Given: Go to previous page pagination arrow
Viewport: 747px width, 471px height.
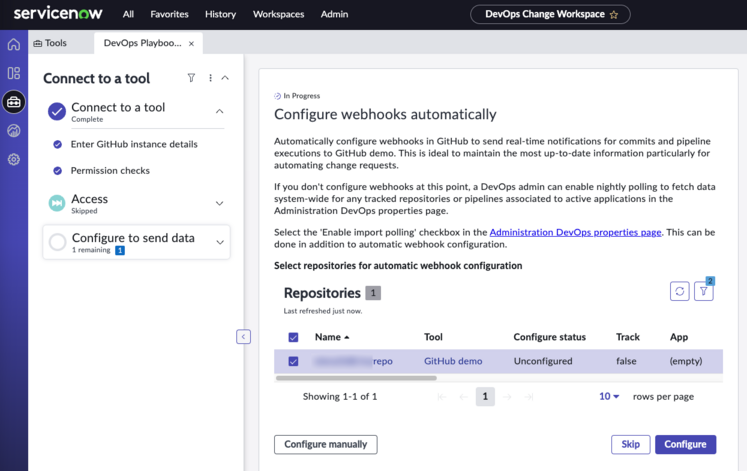Looking at the screenshot, I should [463, 397].
